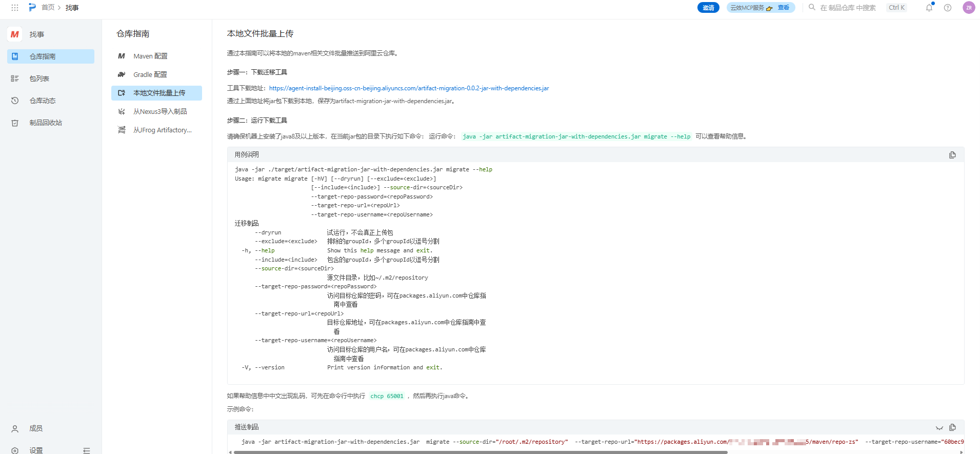Open the ZR user avatar menu

(x=969, y=8)
